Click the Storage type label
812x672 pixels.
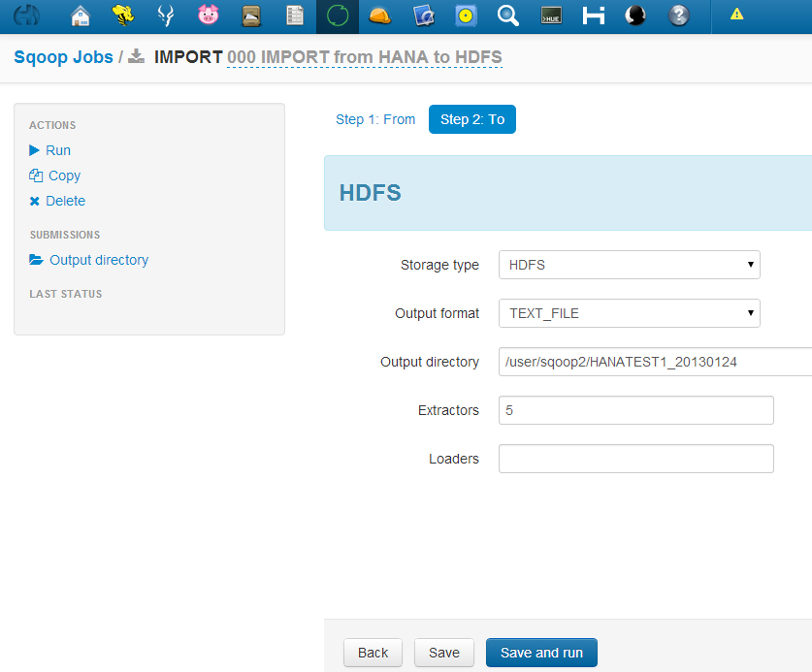[x=439, y=265]
